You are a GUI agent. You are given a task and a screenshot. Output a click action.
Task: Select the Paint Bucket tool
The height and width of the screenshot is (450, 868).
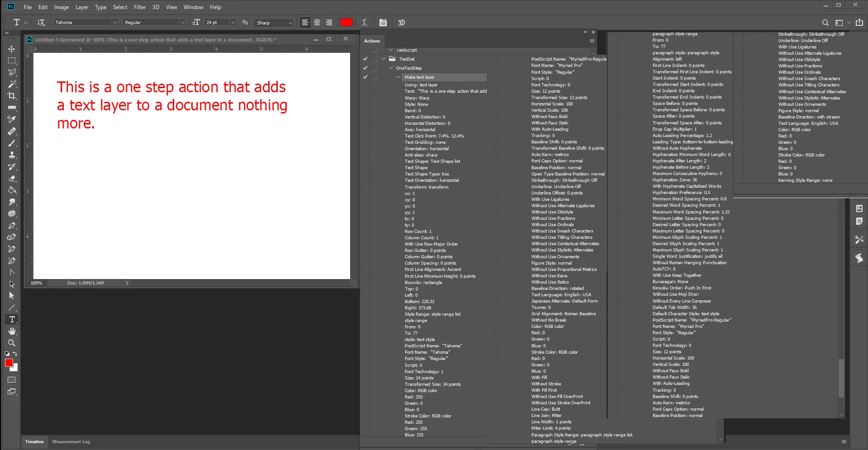tap(12, 190)
